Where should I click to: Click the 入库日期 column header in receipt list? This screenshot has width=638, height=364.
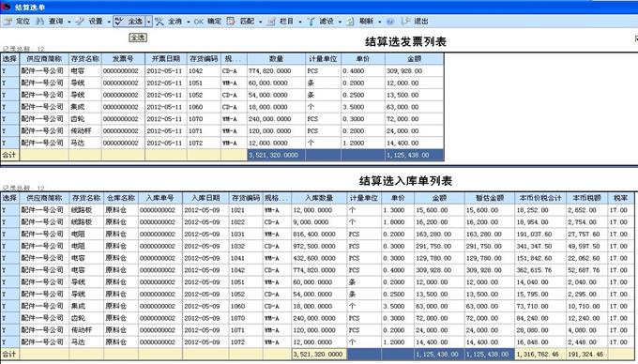[205, 198]
